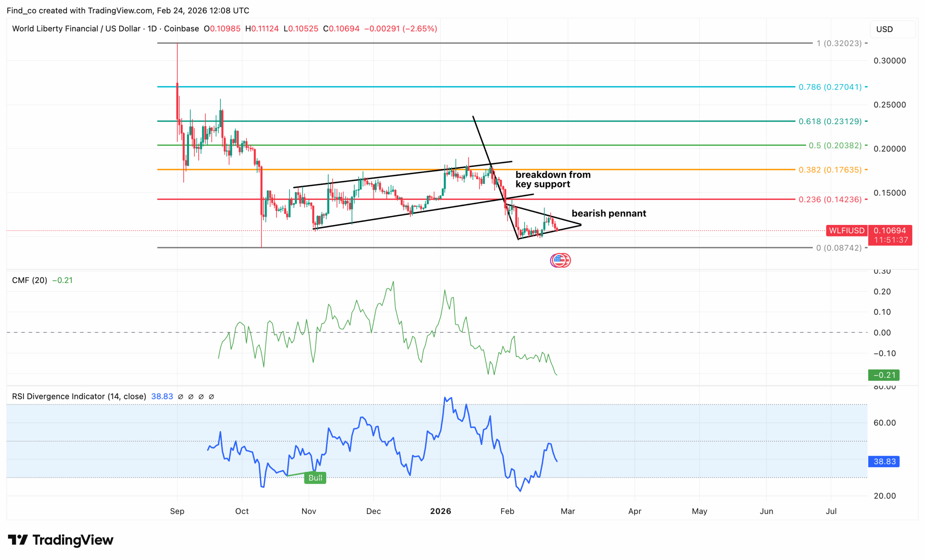Click the Apr label on time axis
This screenshot has height=560, width=925.
tap(635, 511)
